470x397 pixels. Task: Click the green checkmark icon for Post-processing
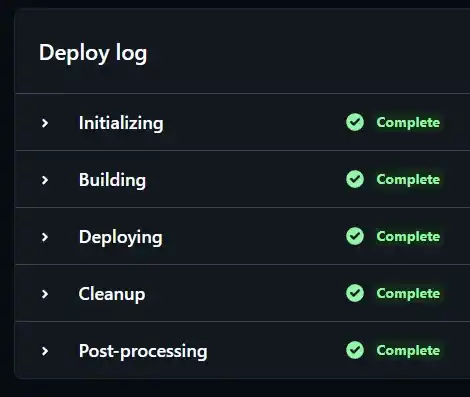pyautogui.click(x=355, y=350)
